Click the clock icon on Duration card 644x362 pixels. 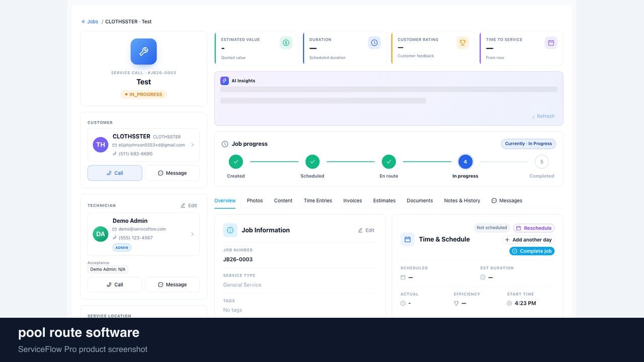[374, 43]
